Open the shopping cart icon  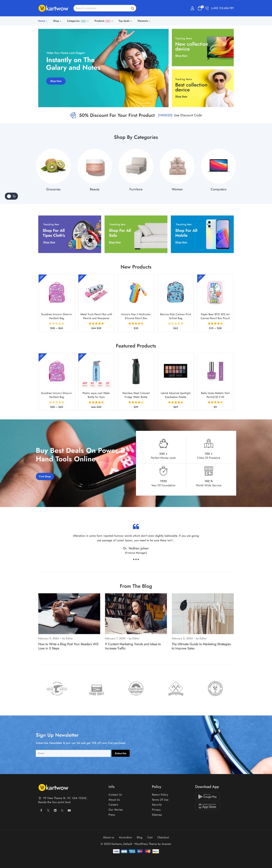click(200, 8)
